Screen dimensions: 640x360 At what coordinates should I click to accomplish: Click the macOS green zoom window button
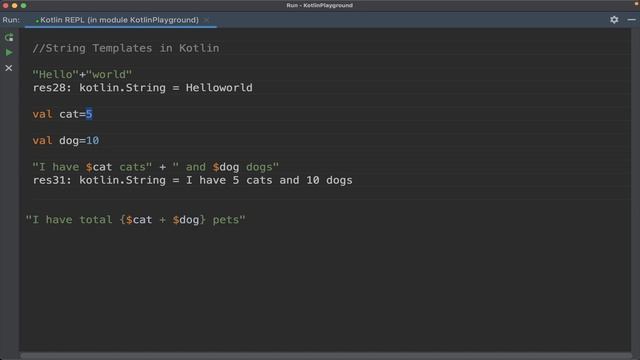coord(23,6)
